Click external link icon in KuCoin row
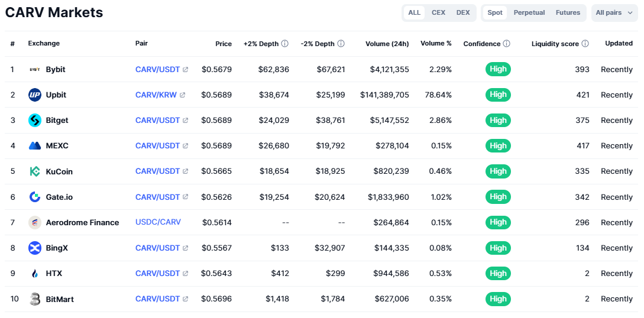644x318 pixels. 185,171
